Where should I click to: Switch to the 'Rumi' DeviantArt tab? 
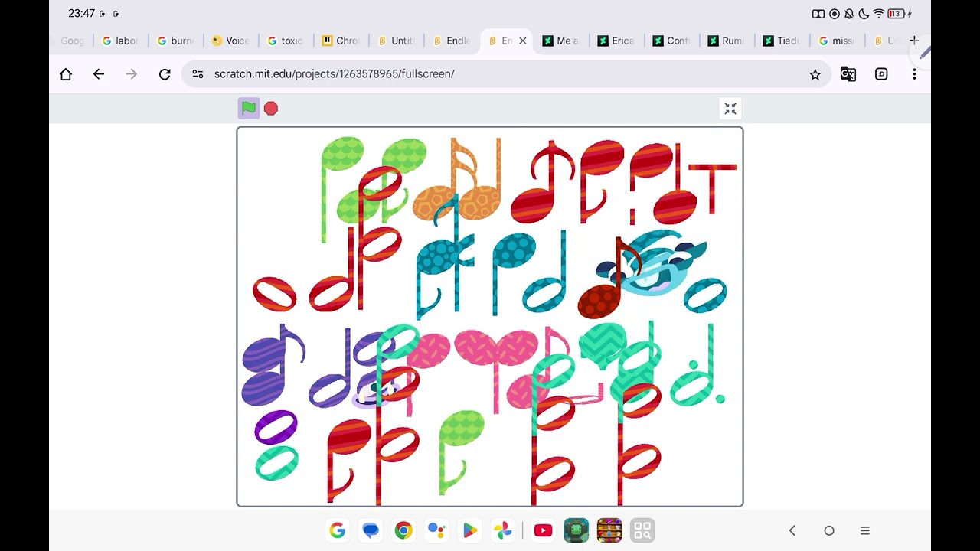point(727,41)
